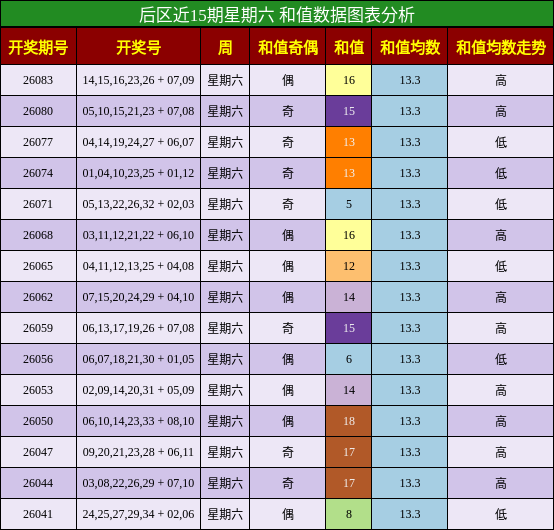This screenshot has width=554, height=530.
Task: Click 星期六 cell in row 26044
Action: (x=225, y=483)
